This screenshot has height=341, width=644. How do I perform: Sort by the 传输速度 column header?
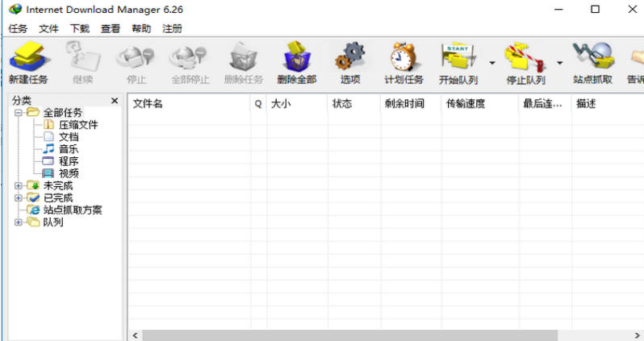tap(480, 104)
